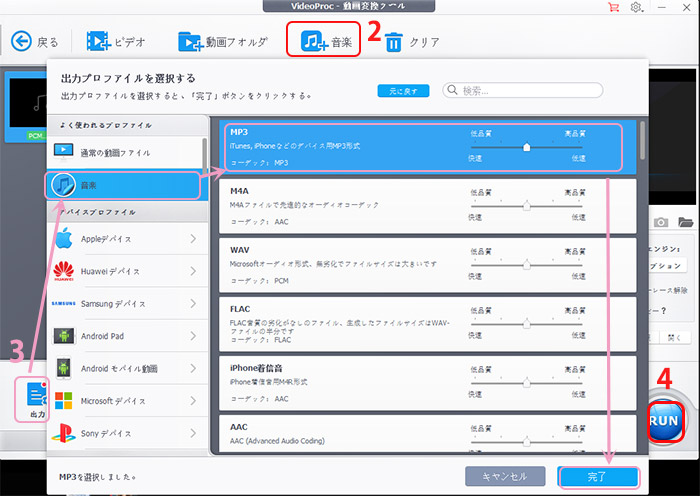700x496 pixels.
Task: Click the Apple logo icon
Action: pos(64,238)
